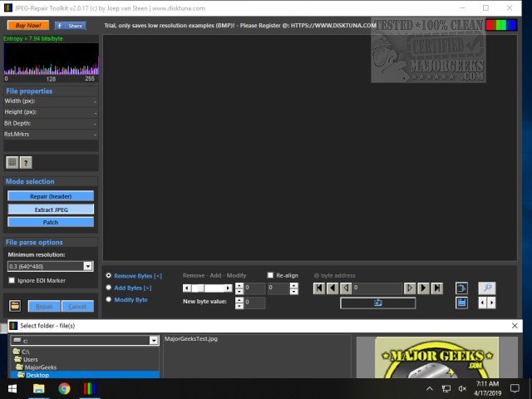Choose the Repair (header) mode
The image size is (532, 399).
tap(51, 196)
